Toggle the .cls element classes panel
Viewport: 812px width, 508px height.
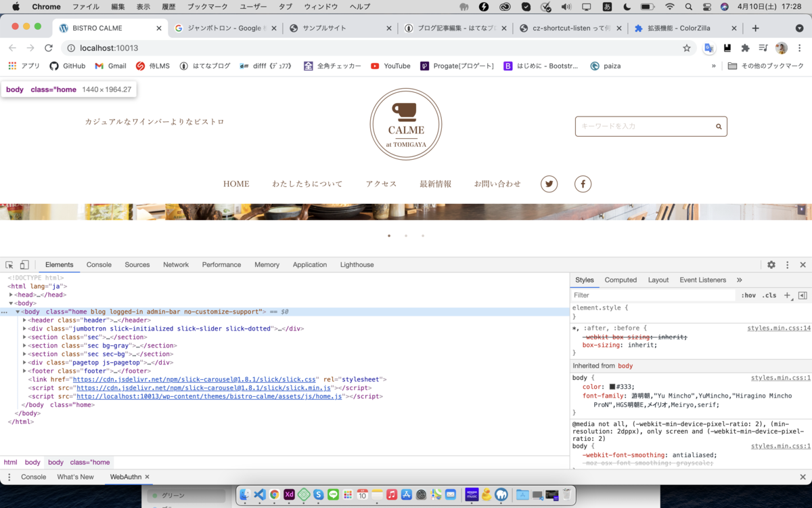769,295
